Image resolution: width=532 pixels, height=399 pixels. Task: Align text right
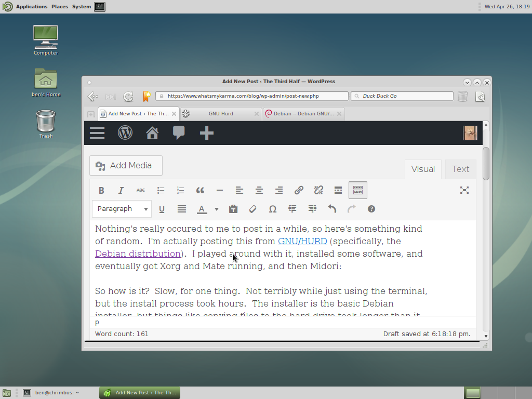(x=279, y=190)
